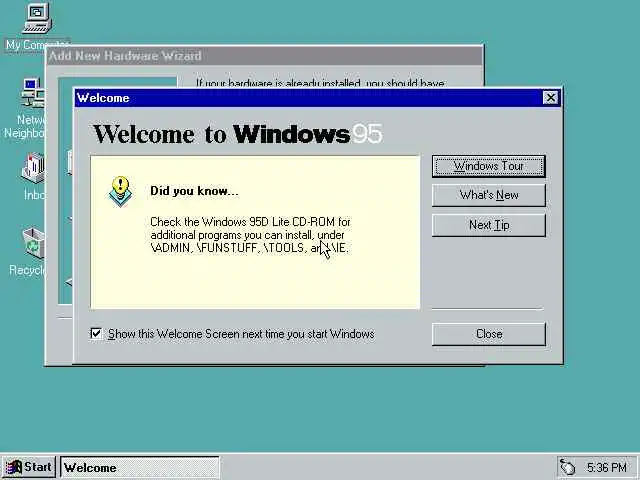Open the Start menu
This screenshot has height=480, width=640.
(x=29, y=467)
